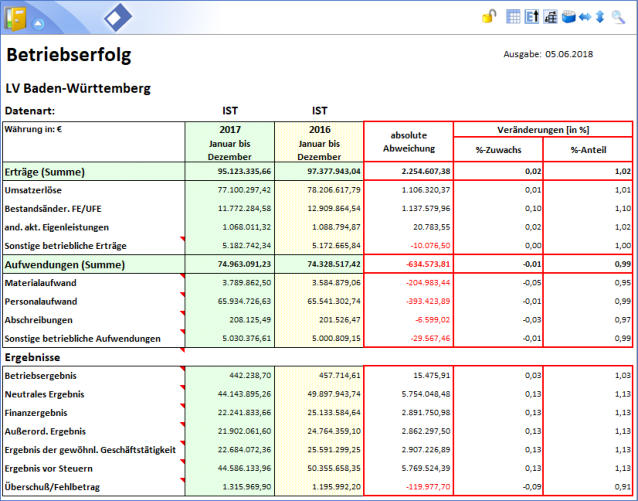Click the 'E' with up-arrow icon
The width and height of the screenshot is (638, 501).
click(x=531, y=16)
